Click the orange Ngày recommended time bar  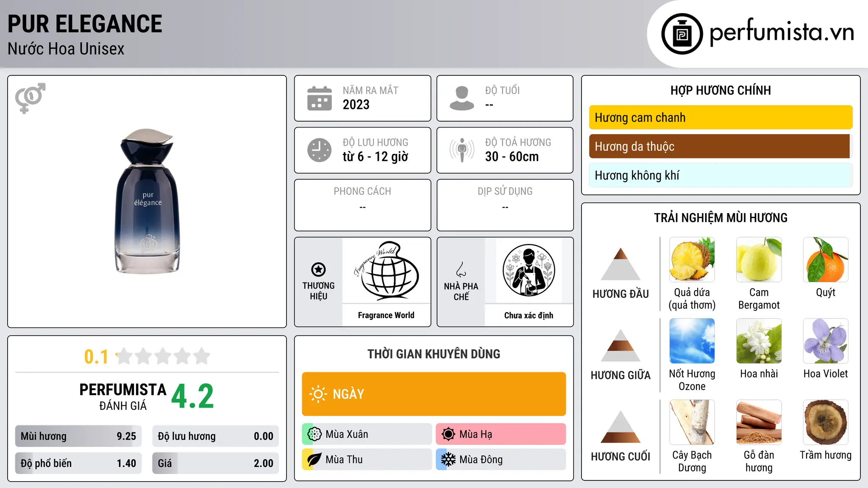(x=434, y=394)
